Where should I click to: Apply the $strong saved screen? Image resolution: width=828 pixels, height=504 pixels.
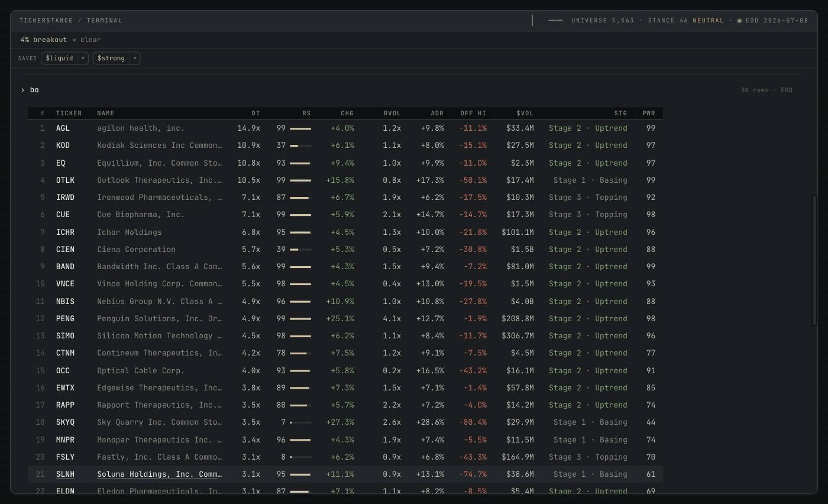[x=111, y=58]
